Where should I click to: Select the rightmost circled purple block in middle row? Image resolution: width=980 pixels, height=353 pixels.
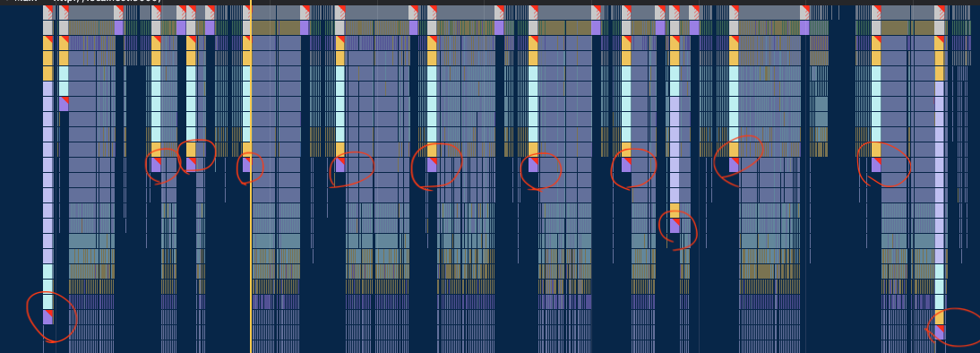(876, 165)
